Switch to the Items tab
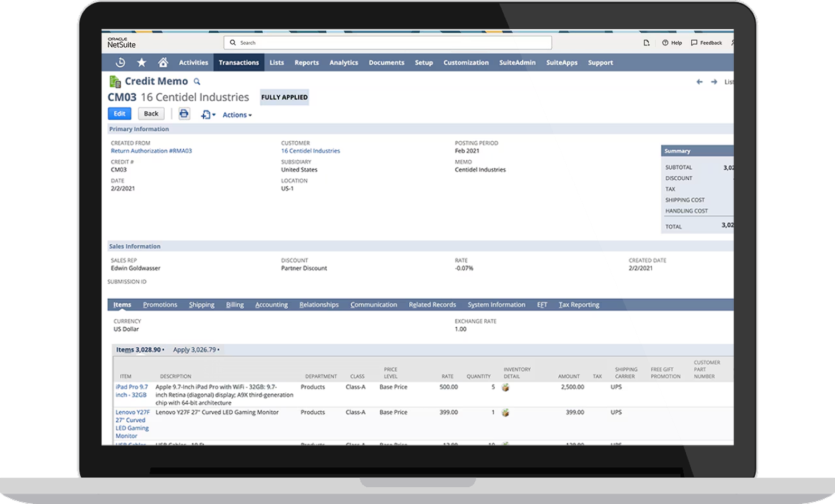This screenshot has height=504, width=835. pos(122,305)
